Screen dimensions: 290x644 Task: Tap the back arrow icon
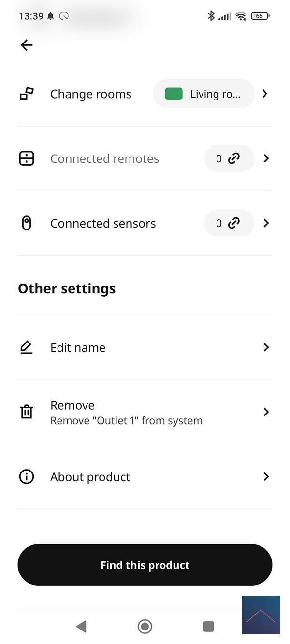coord(27,45)
